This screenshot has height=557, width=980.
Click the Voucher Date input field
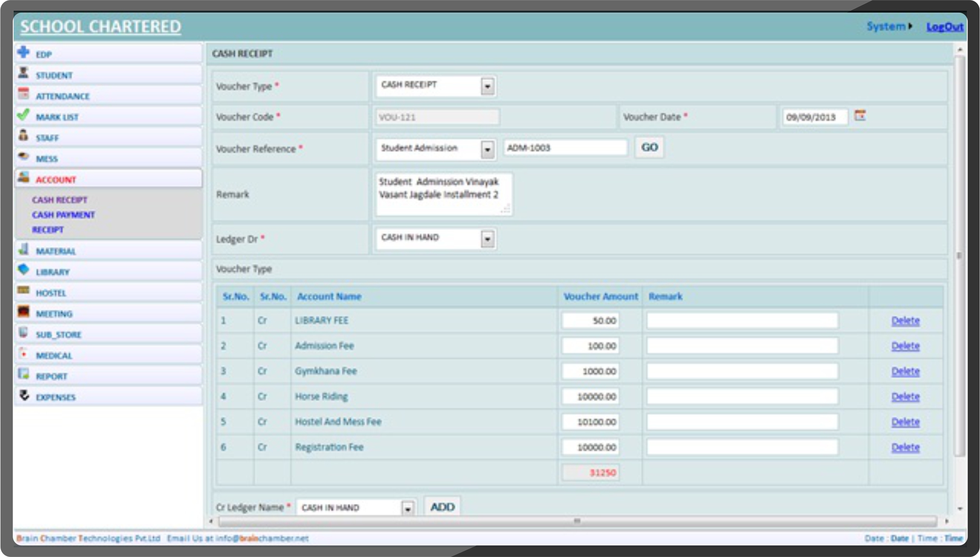[815, 117]
